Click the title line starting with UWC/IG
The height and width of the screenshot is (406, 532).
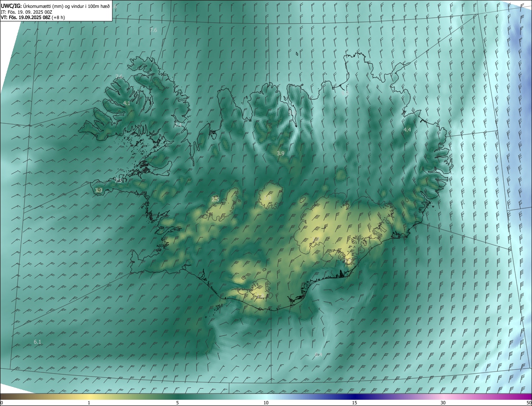click(x=55, y=6)
